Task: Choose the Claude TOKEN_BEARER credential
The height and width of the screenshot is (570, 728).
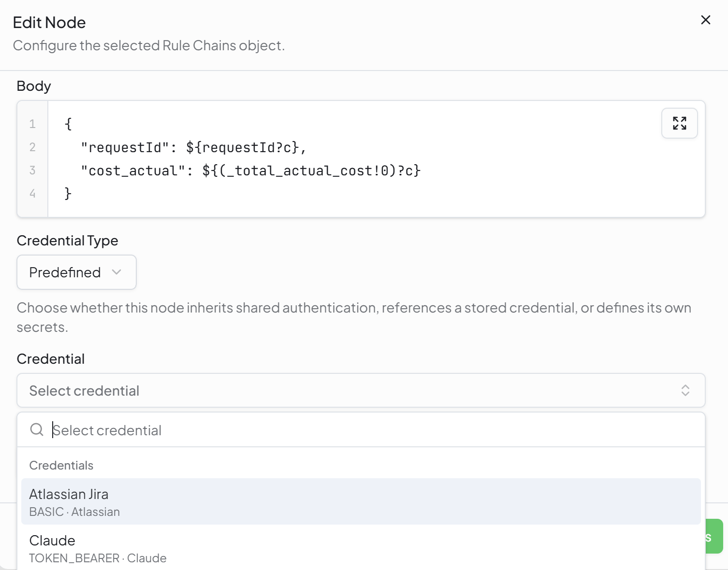Action: (361, 548)
